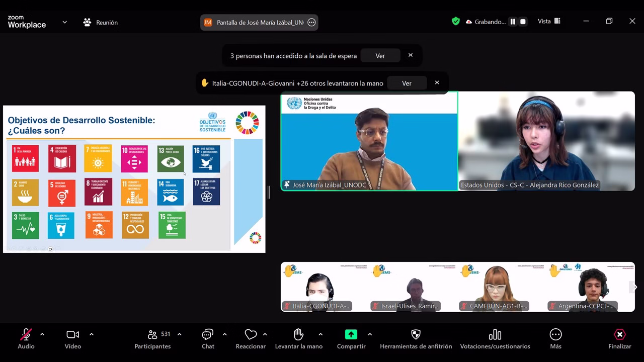Open the Vista layout menu
Image resolution: width=644 pixels, height=362 pixels.
(x=549, y=22)
